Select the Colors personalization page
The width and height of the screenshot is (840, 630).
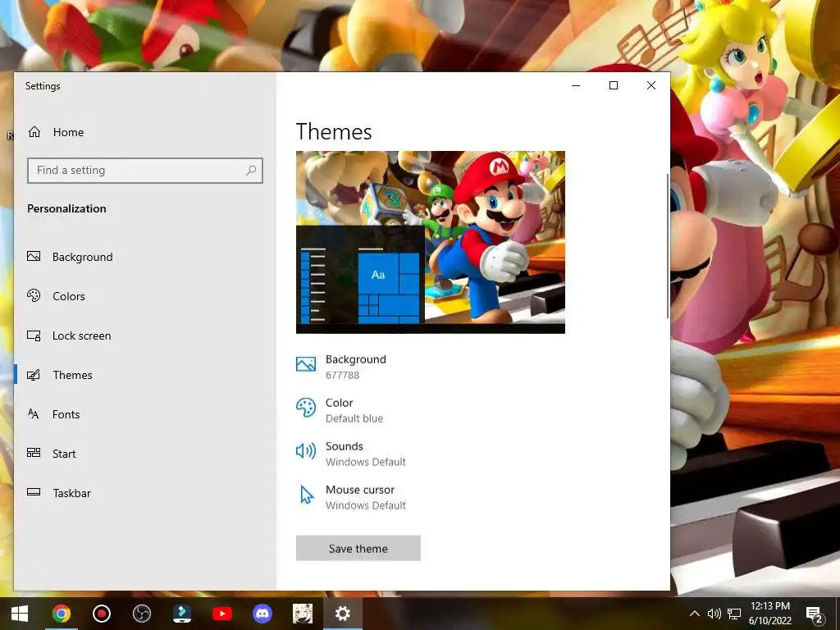pos(69,295)
